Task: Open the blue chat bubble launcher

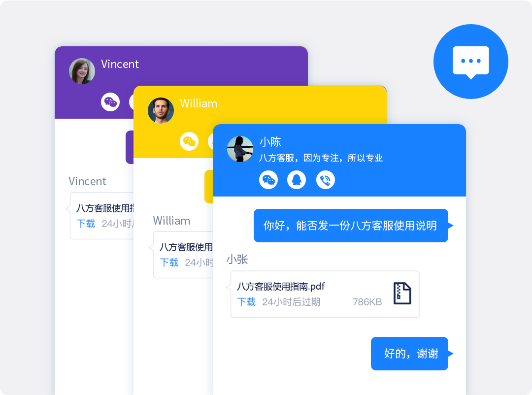Action: [x=470, y=62]
